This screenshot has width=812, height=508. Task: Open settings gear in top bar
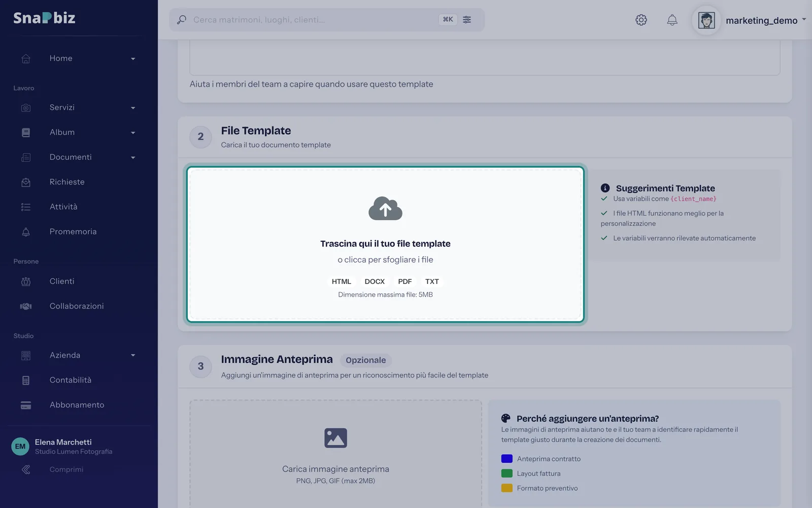(x=641, y=20)
